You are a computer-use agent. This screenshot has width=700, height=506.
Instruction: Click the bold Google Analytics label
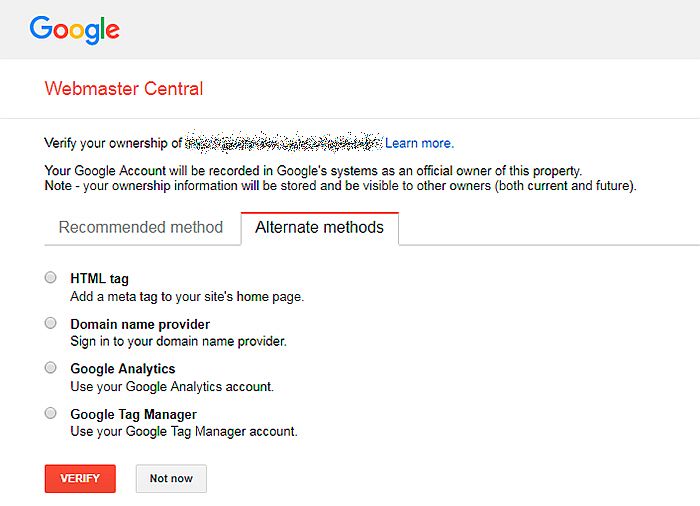pyautogui.click(x=123, y=369)
